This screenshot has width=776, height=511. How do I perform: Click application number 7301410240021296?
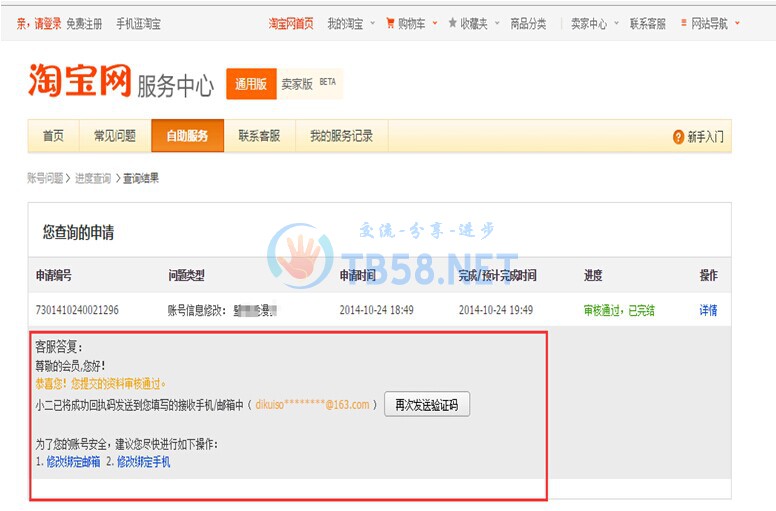point(77,310)
